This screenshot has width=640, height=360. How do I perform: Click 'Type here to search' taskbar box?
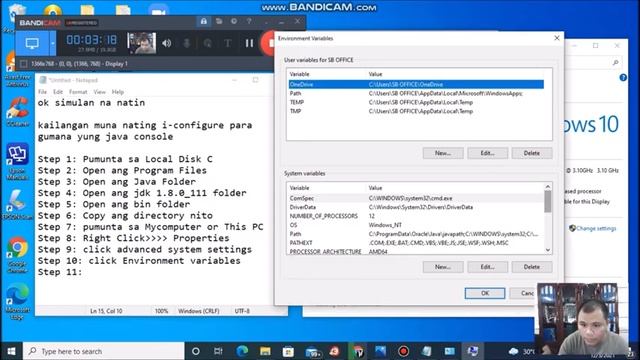(104, 351)
